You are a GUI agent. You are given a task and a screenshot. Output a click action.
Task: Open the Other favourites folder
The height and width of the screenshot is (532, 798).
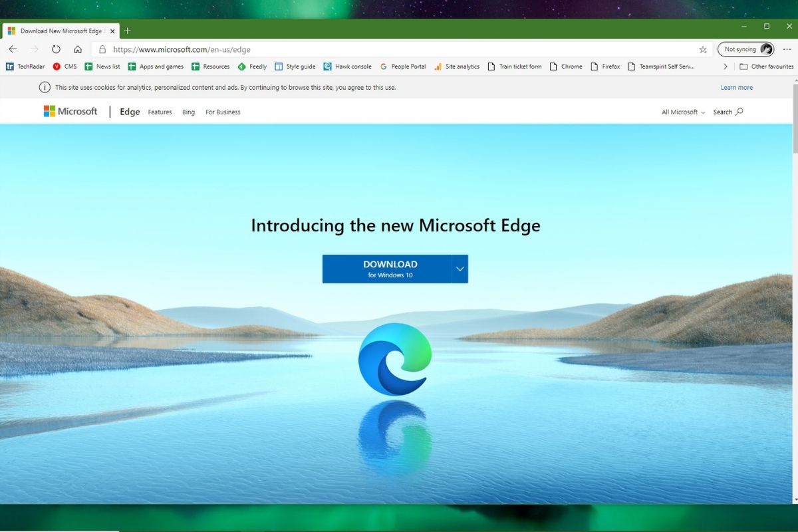coord(767,66)
